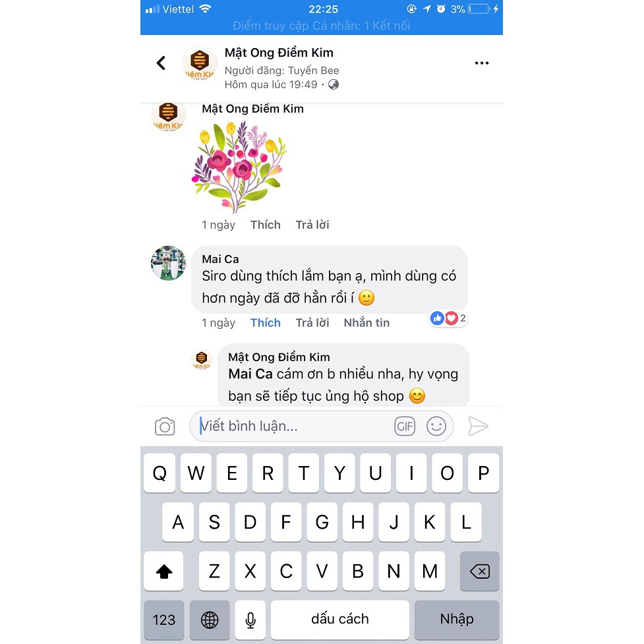Open the reactions count on Mai Ca's comment
The width and height of the screenshot is (644, 644).
point(448,318)
